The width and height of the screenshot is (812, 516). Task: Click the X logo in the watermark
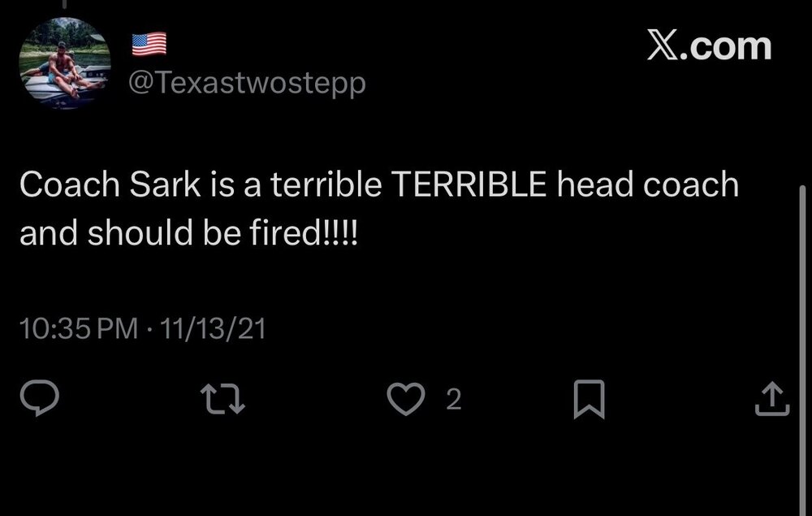(x=664, y=46)
